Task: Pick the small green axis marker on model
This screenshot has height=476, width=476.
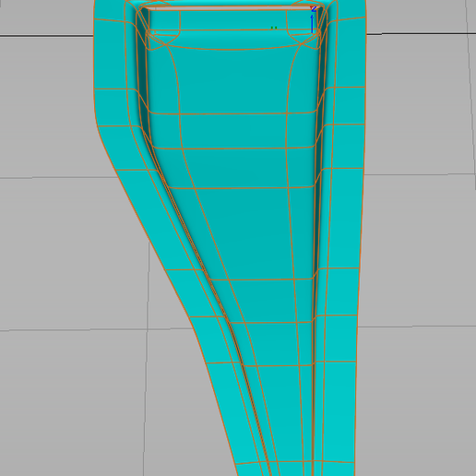Action: 274,28
